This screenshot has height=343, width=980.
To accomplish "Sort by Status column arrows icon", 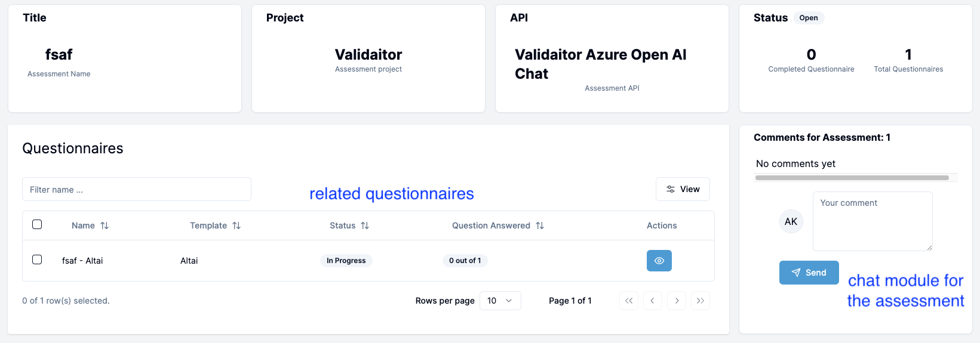I will pos(365,225).
